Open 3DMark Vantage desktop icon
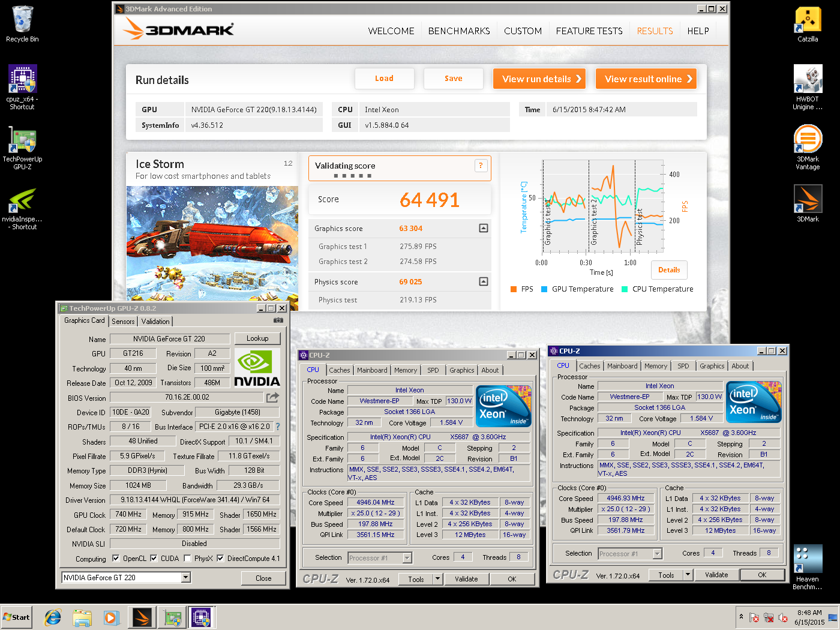840x630 pixels. 808,148
